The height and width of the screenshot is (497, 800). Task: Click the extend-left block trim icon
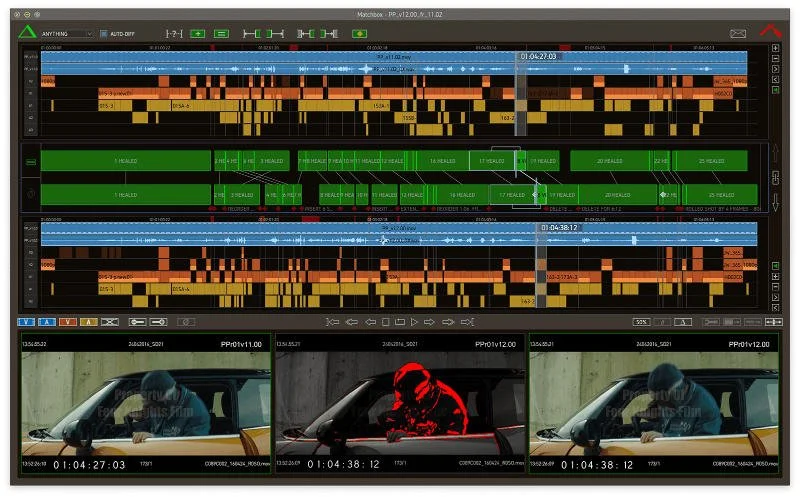(x=252, y=34)
